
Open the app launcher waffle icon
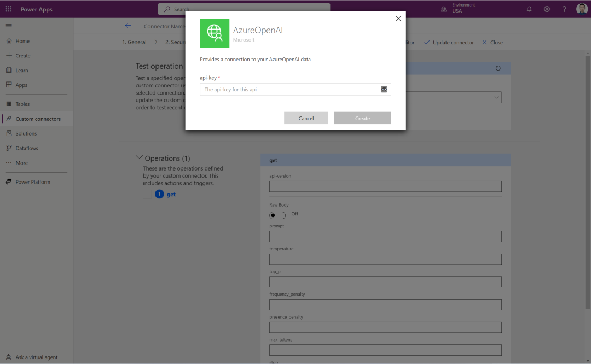[x=9, y=9]
